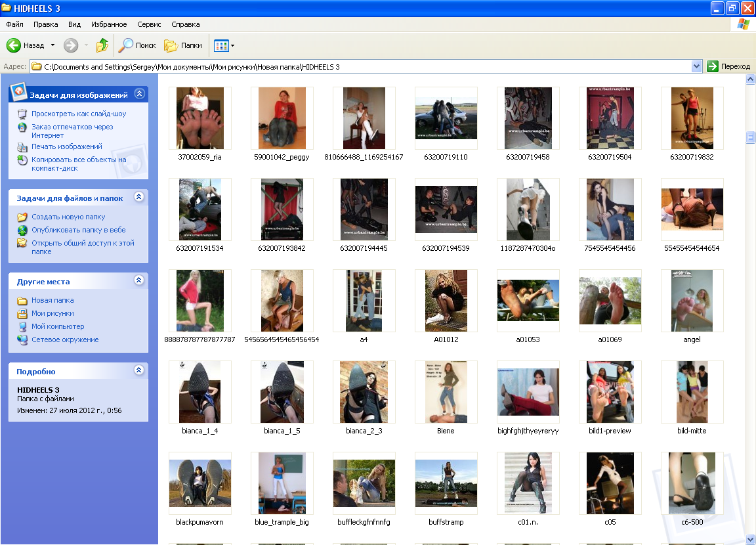Click the vertical scrollbar up arrow
Screen dimensions: 756x545
pos(749,79)
